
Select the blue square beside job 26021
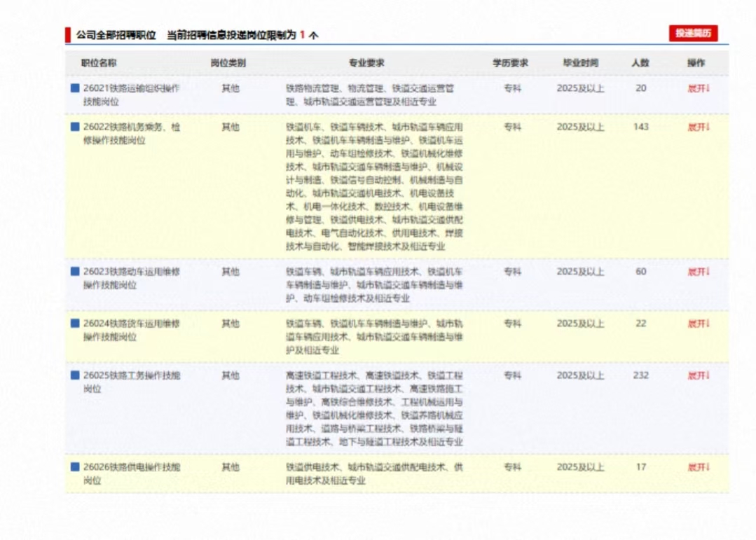pyautogui.click(x=75, y=88)
